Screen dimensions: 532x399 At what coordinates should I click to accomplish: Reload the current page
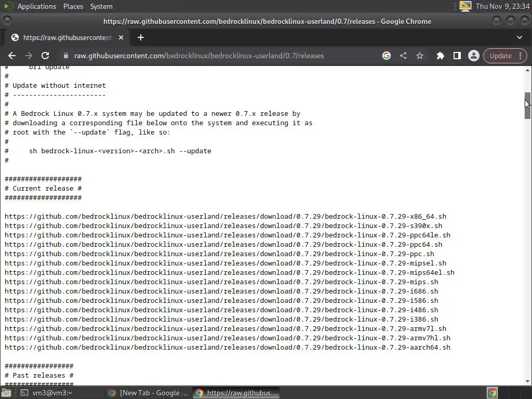point(45,56)
